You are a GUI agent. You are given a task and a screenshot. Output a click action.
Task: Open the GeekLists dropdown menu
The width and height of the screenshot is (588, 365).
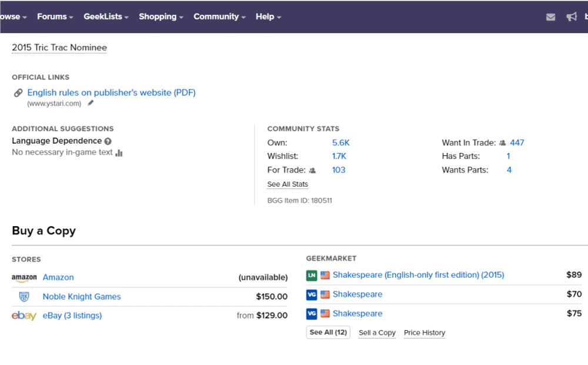click(106, 16)
